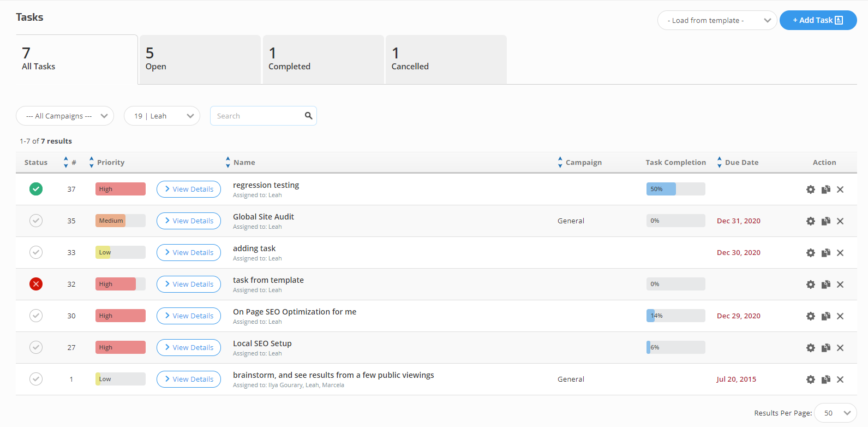Show the Completed tasks tab
Image resolution: width=868 pixels, height=427 pixels.
(x=323, y=60)
